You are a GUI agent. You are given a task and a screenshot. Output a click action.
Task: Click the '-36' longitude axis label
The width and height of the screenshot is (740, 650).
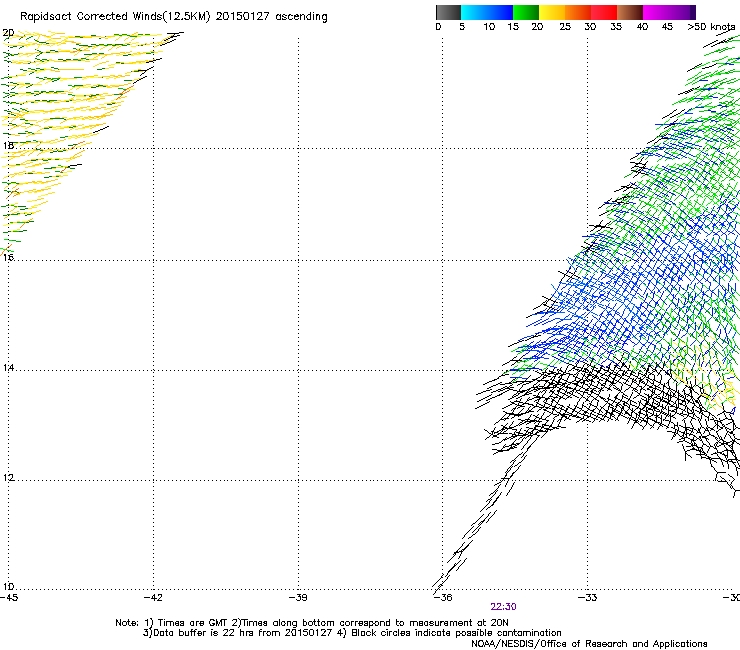coord(442,597)
